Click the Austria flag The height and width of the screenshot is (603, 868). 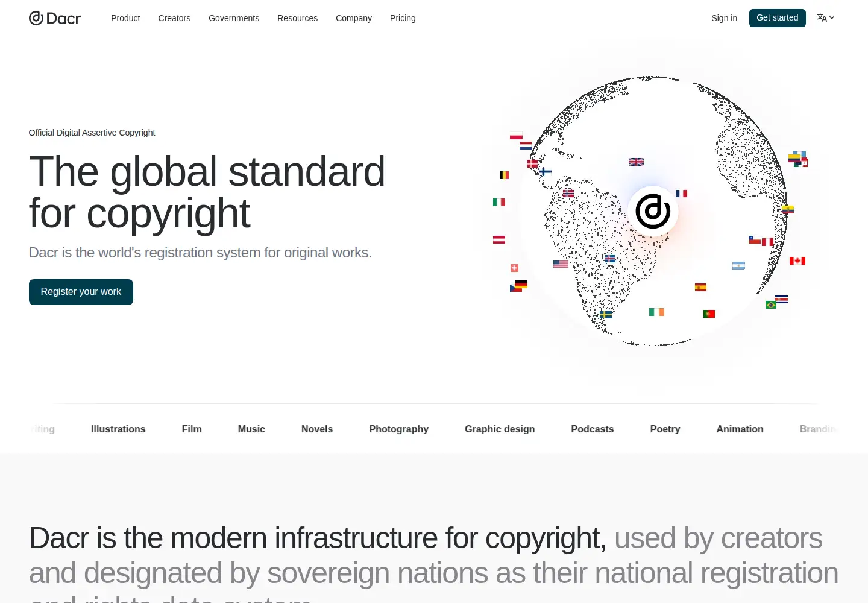[499, 239]
